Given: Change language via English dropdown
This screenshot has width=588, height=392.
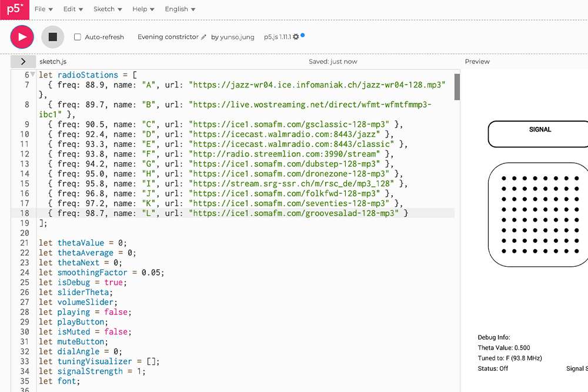Looking at the screenshot, I should [180, 9].
